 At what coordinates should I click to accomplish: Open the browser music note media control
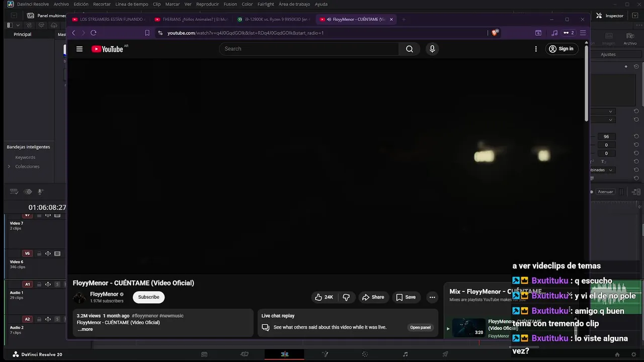pos(554,33)
